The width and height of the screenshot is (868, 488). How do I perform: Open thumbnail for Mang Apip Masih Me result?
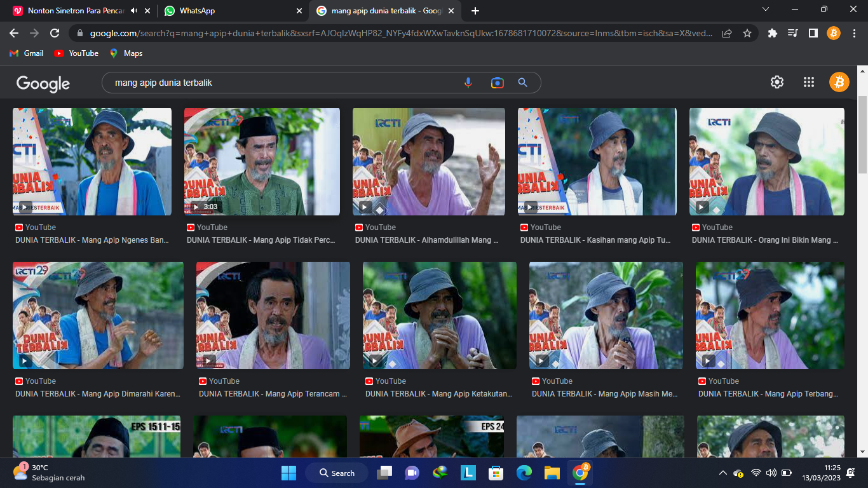[606, 315]
